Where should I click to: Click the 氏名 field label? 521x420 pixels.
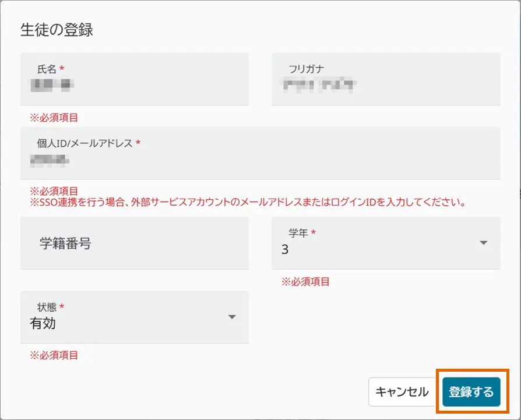[47, 69]
